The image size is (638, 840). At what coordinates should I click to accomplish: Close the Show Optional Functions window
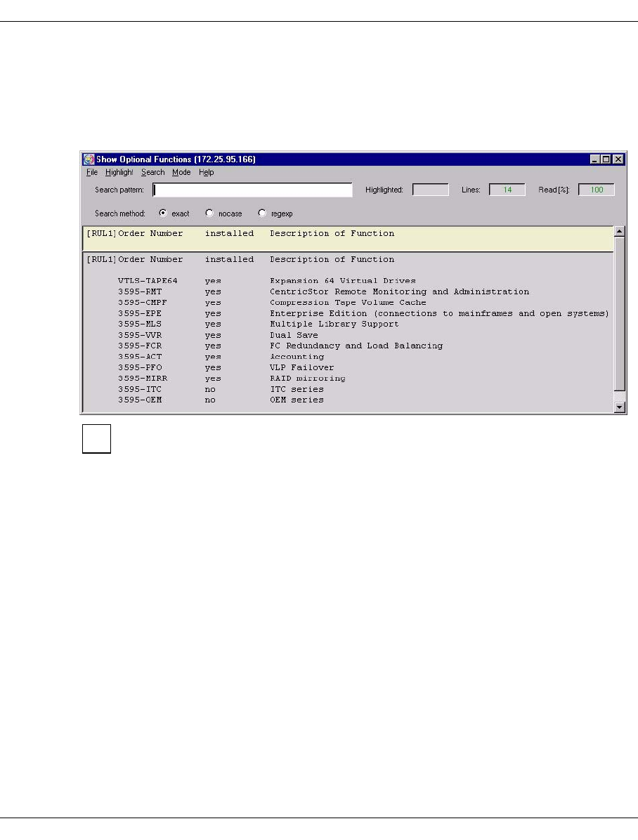[618, 159]
